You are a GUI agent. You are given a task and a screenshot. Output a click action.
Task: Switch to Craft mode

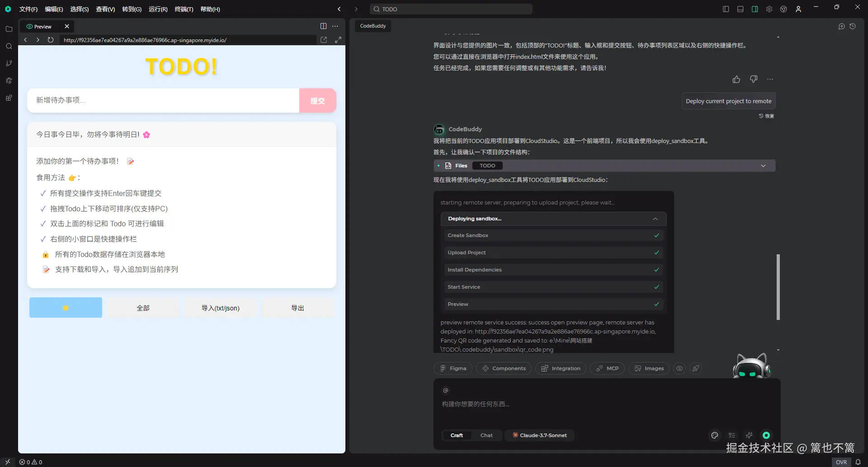[x=457, y=435]
